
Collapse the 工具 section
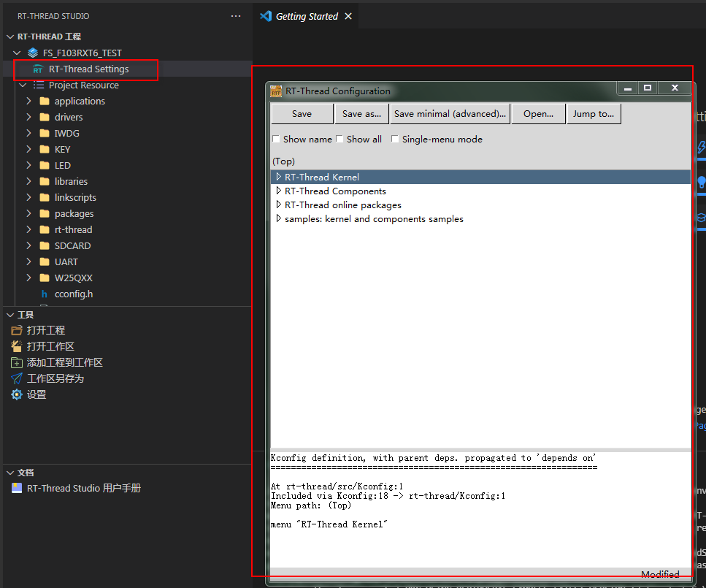coord(10,315)
